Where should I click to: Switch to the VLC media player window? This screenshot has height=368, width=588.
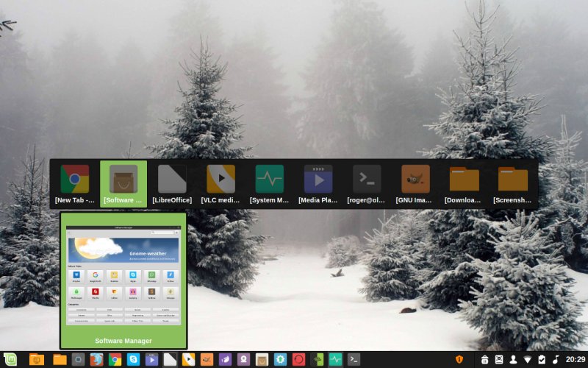220,184
